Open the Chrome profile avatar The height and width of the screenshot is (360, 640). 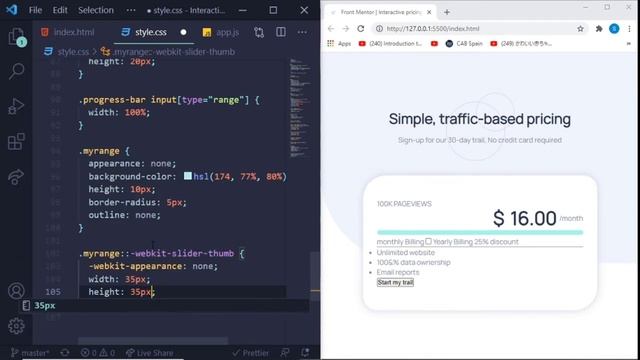click(x=614, y=29)
